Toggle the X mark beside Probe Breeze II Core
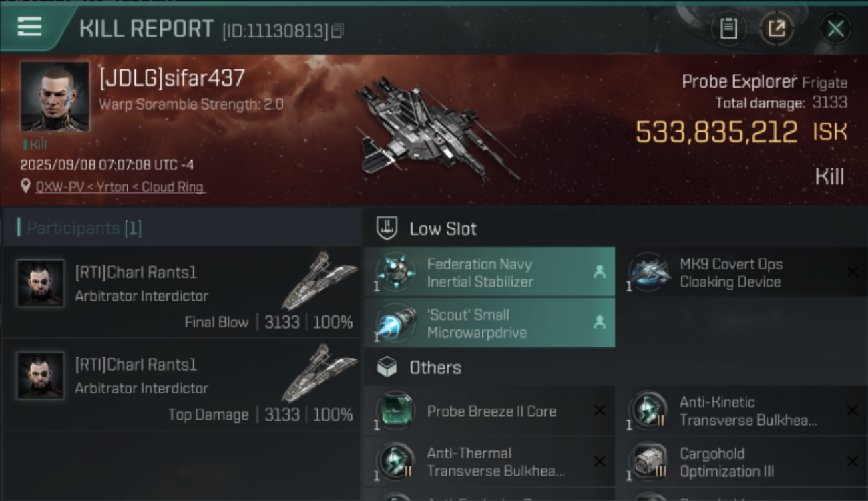The width and height of the screenshot is (868, 501). point(600,411)
